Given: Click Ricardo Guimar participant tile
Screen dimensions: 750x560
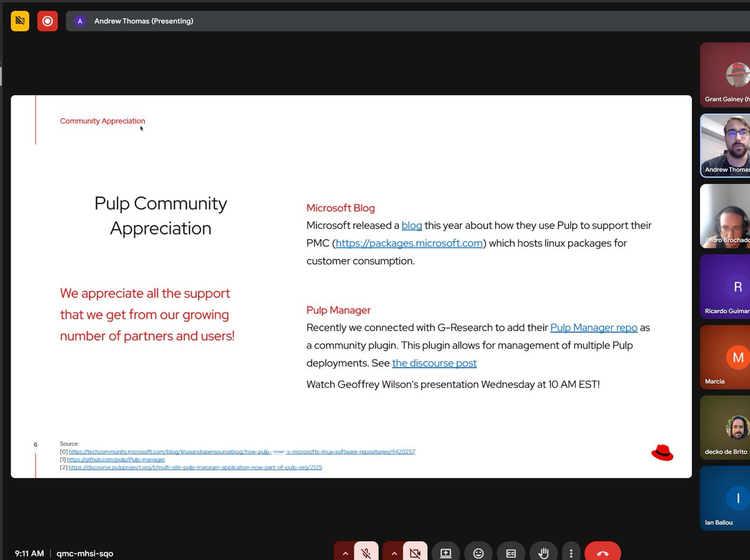Looking at the screenshot, I should click(725, 287).
